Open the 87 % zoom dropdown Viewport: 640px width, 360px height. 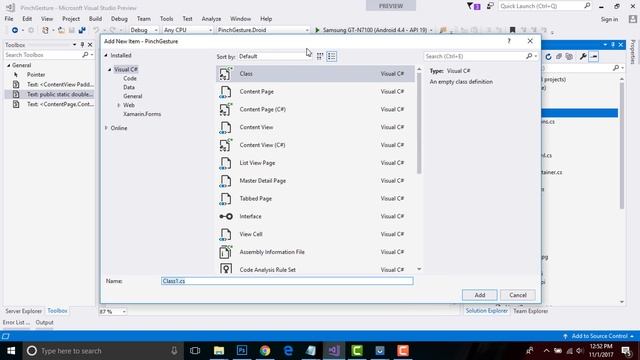click(x=113, y=311)
